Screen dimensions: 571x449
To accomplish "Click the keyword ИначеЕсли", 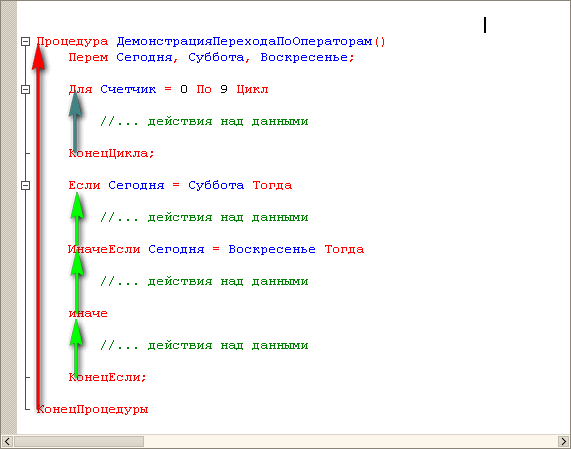I will (104, 250).
